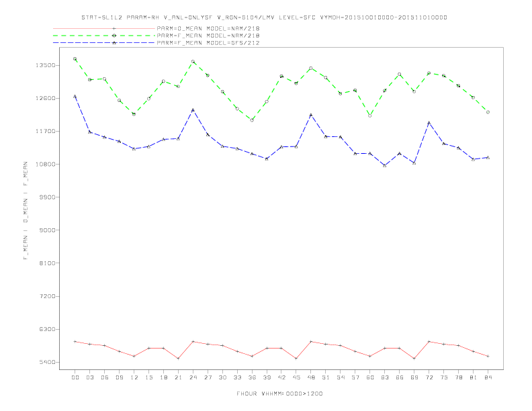This screenshot has height=411, width=532.
Task: Click y-axis tick label 6300
Action: point(48,329)
